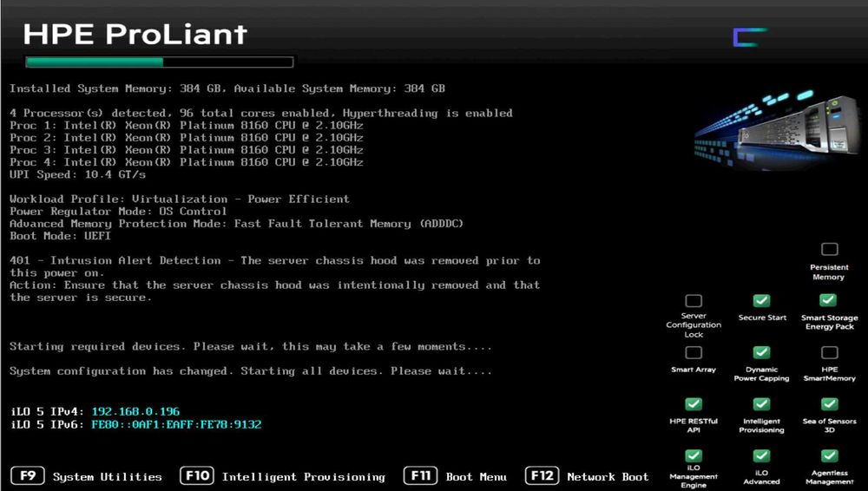868x491 pixels.
Task: Click the F12 key icon
Action: pyautogui.click(x=542, y=475)
